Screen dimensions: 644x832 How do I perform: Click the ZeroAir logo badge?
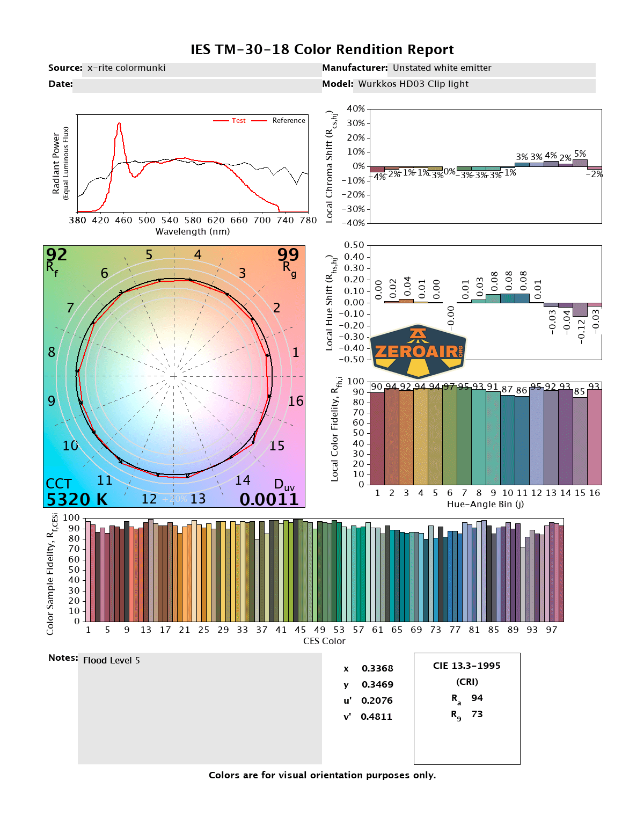pos(418,352)
